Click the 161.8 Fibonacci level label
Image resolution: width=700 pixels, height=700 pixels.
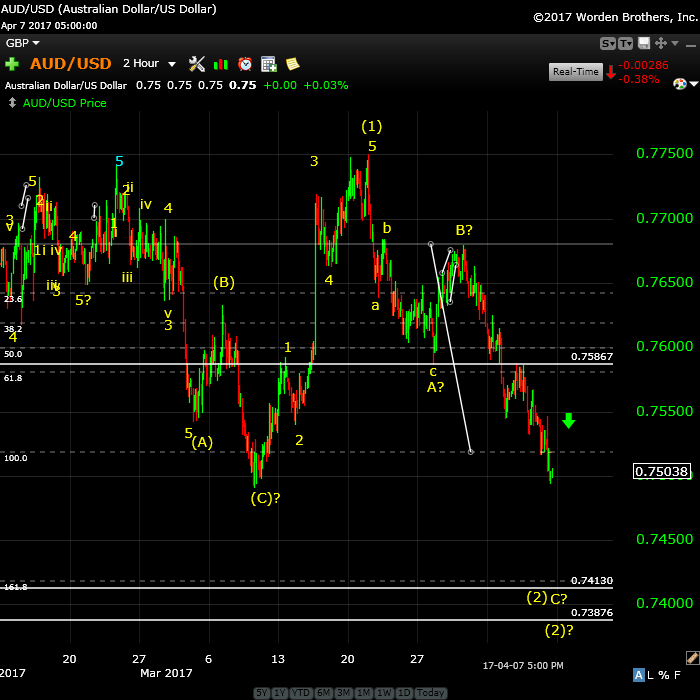[16, 588]
